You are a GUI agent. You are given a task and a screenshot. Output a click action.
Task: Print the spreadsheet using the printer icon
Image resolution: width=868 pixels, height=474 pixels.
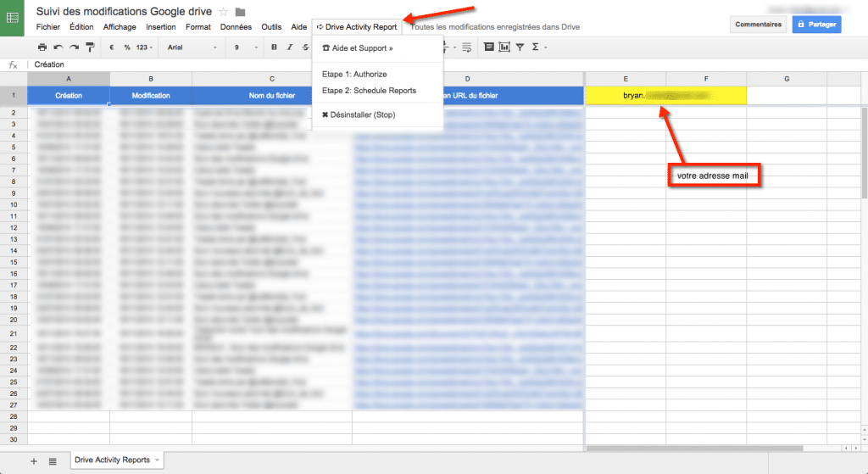point(42,47)
